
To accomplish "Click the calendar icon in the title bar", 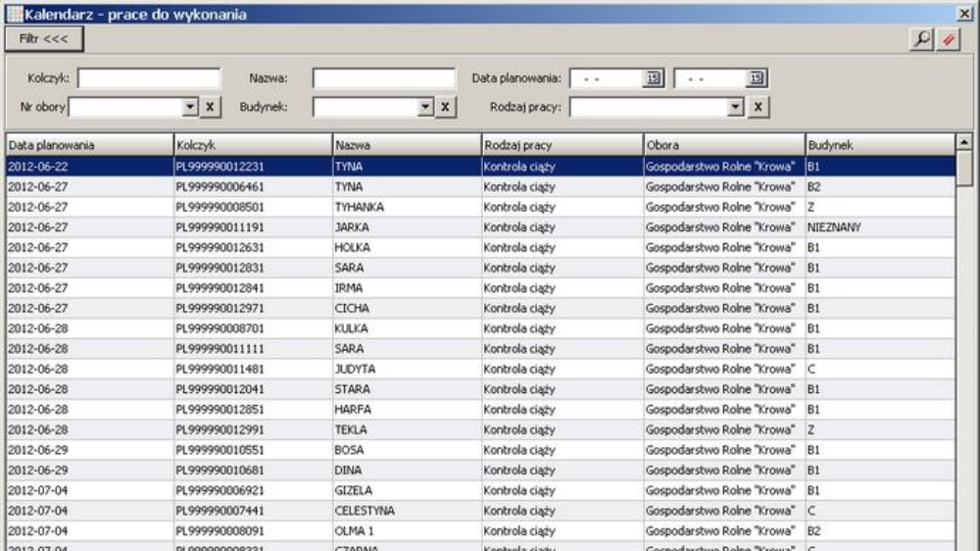I will pyautogui.click(x=13, y=12).
